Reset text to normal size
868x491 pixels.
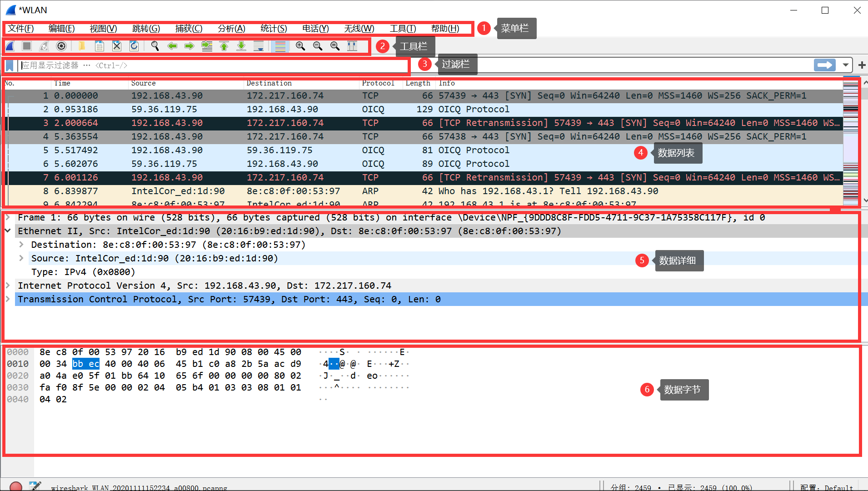coord(335,46)
